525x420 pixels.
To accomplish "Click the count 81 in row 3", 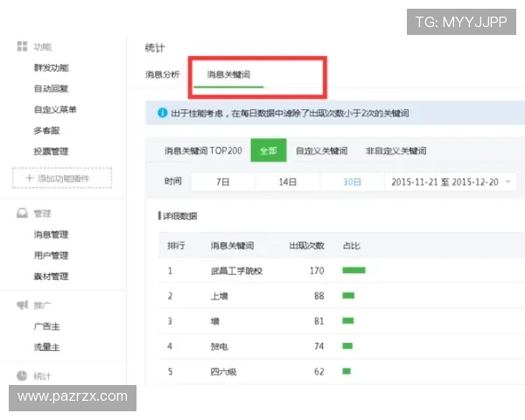I will point(319,321).
